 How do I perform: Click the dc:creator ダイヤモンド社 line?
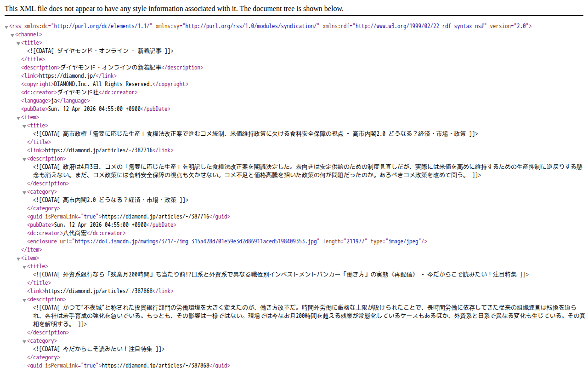coord(79,92)
